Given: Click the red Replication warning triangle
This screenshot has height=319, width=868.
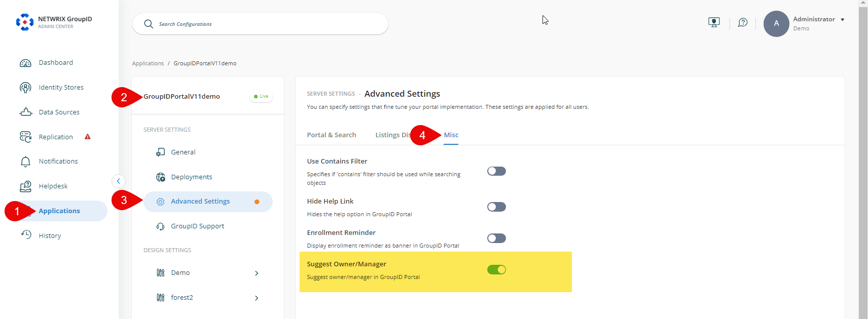Looking at the screenshot, I should tap(88, 137).
